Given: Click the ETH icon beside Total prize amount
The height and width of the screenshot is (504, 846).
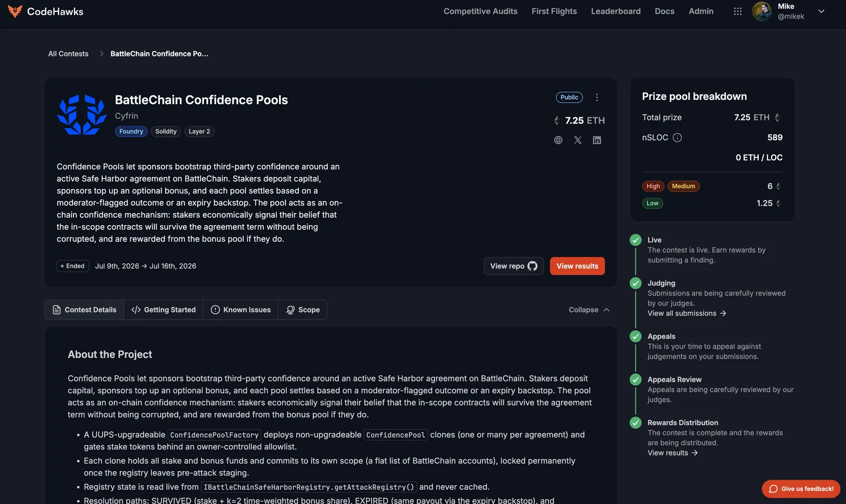Looking at the screenshot, I should tap(777, 117).
